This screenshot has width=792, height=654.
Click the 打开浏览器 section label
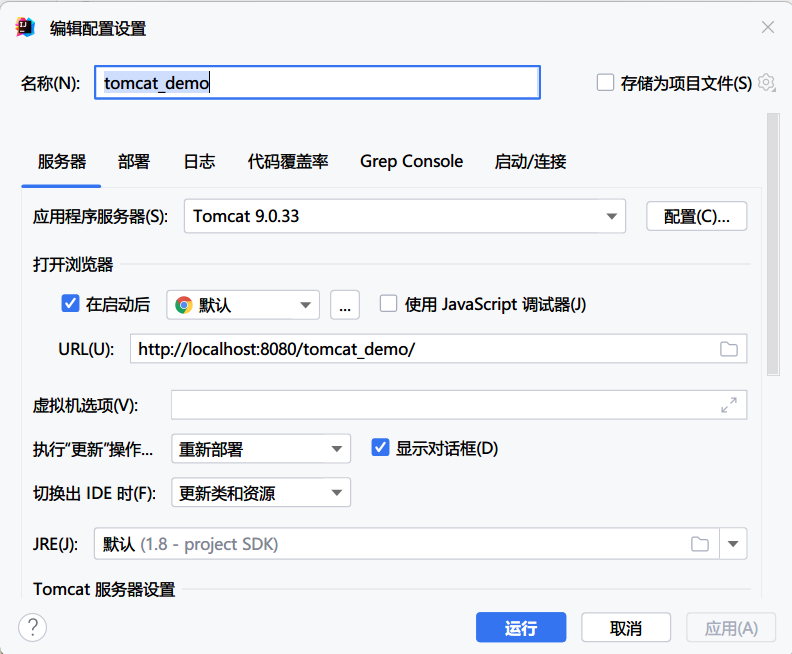coord(73,264)
